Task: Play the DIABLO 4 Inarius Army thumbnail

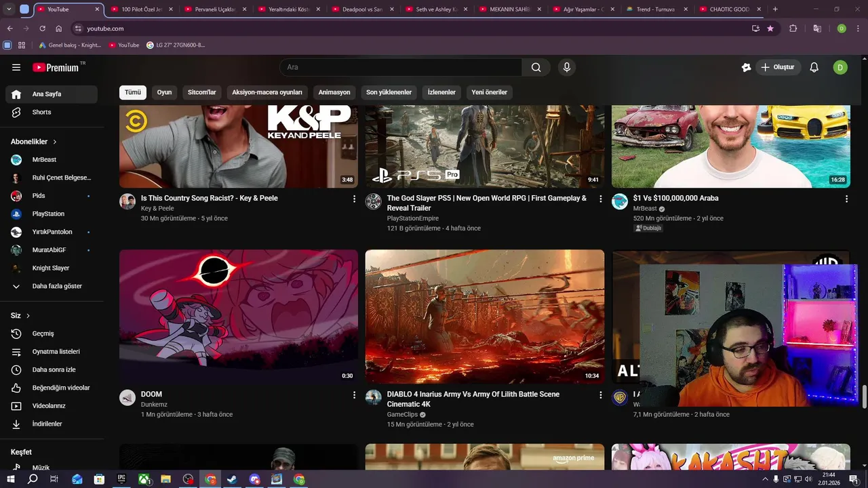Action: [485, 317]
